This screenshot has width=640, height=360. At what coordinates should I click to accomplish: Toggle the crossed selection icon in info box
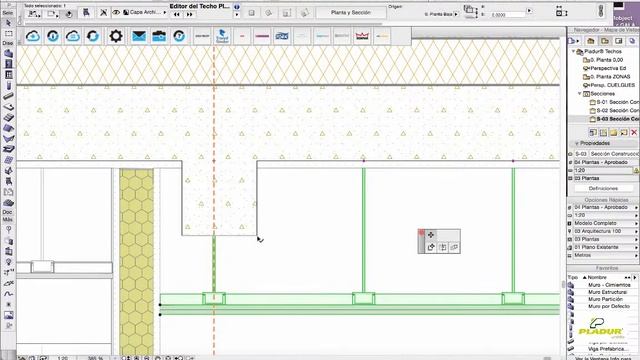click(x=104, y=13)
